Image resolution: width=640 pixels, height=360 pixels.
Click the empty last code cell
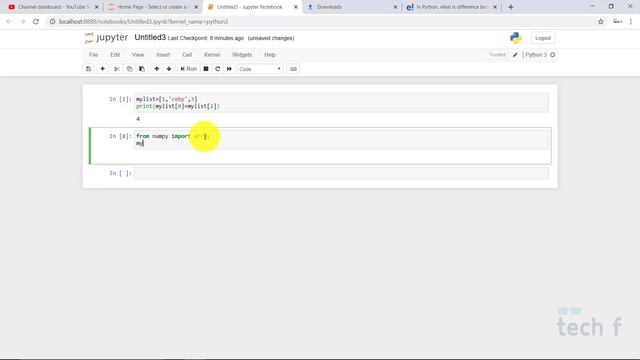coord(341,173)
